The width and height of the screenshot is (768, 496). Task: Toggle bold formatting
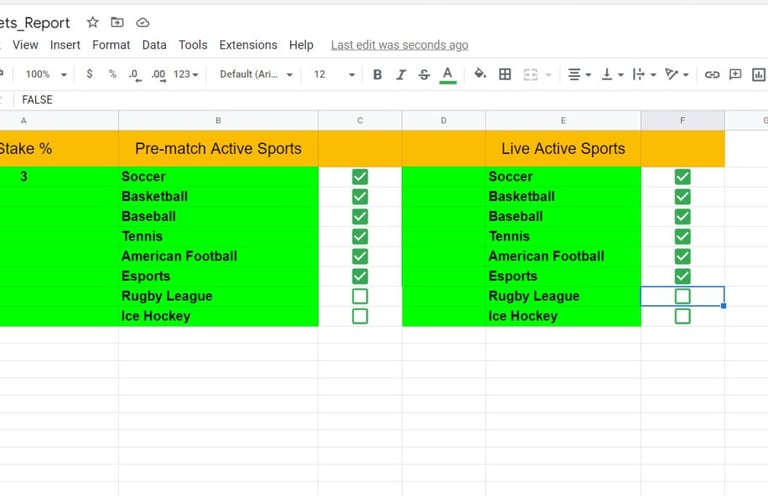(x=377, y=74)
